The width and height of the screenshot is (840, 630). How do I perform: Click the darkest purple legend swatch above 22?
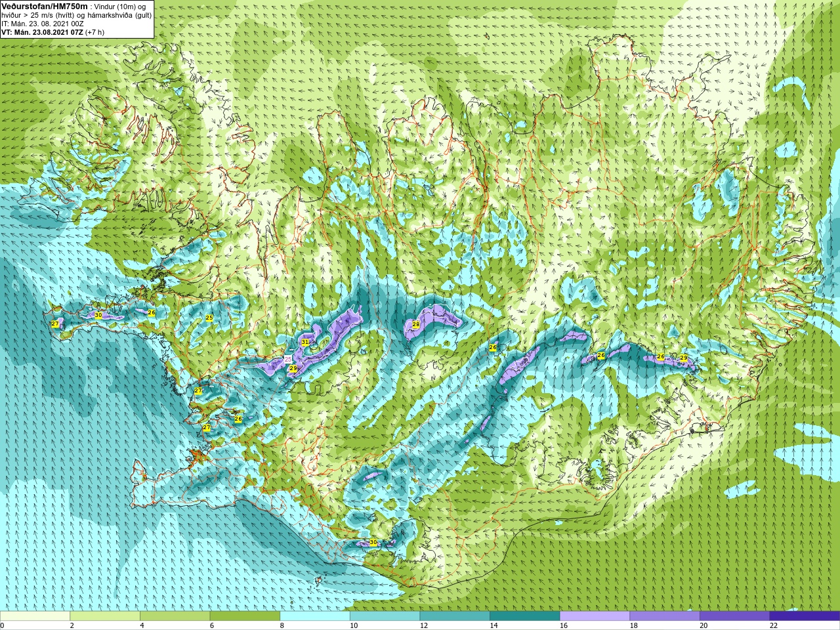coord(805,616)
